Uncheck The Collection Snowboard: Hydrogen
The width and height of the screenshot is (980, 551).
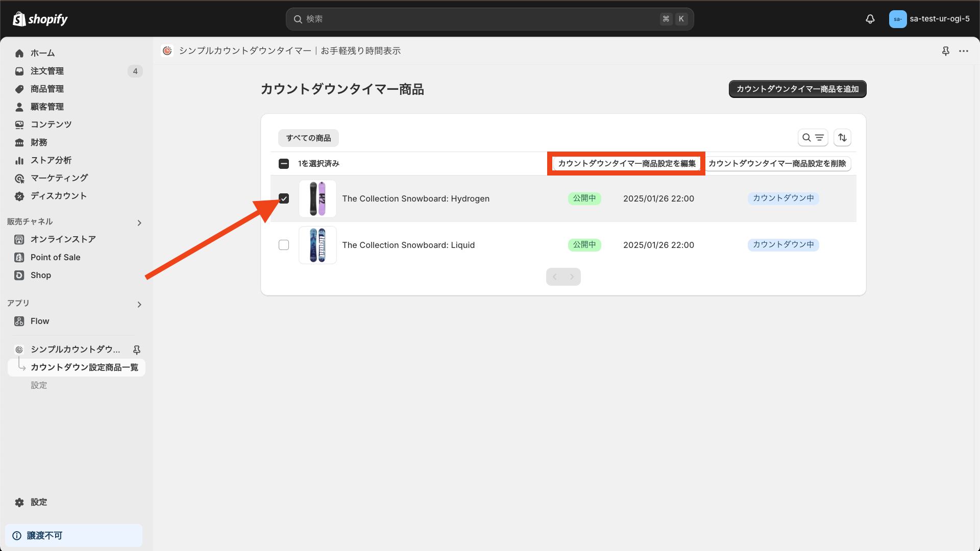pos(284,198)
